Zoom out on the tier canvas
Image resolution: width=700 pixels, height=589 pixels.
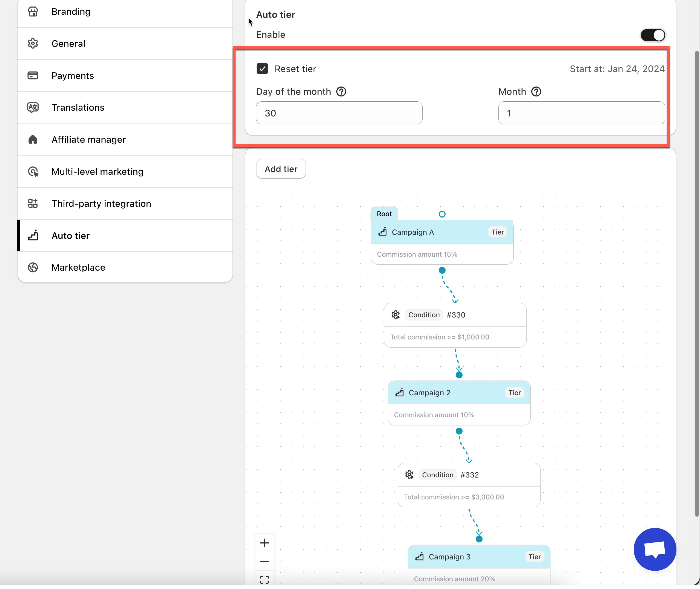pyautogui.click(x=264, y=561)
